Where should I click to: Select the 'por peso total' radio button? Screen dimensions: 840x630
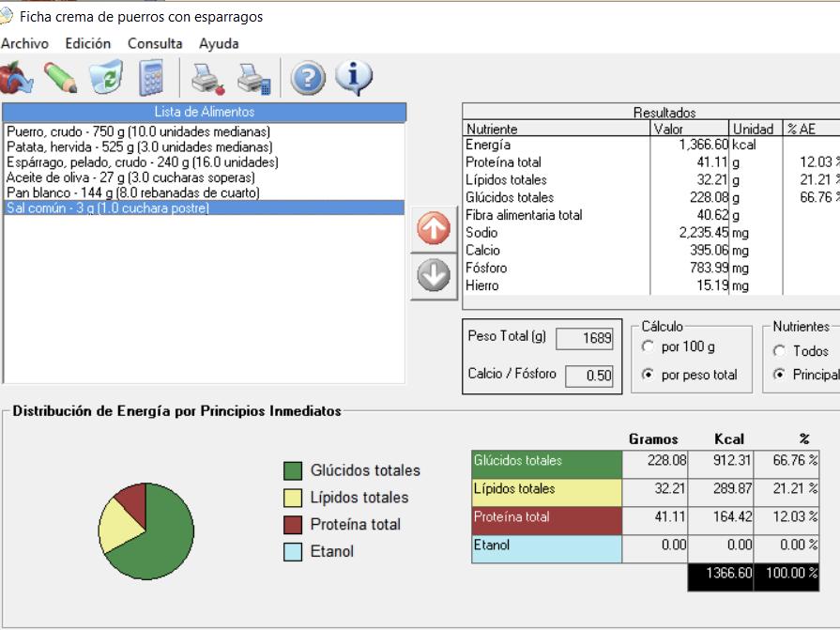[648, 375]
